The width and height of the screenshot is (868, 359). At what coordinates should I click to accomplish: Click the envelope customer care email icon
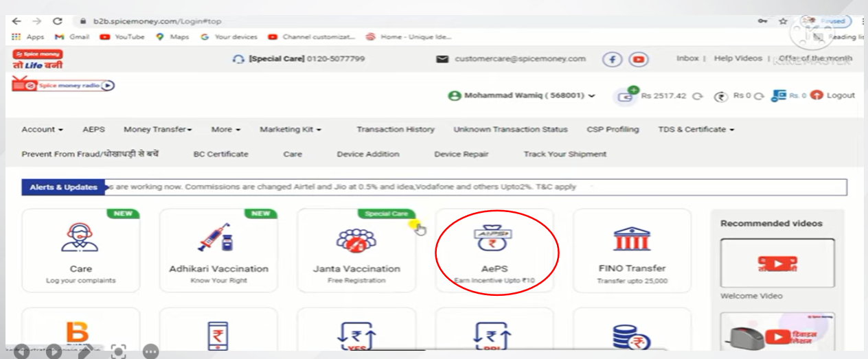(x=443, y=59)
